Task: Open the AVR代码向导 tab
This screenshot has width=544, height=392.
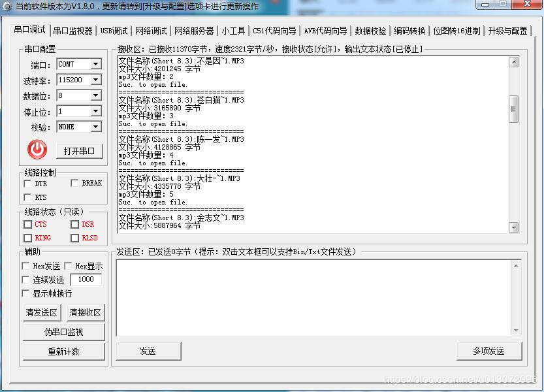Action: point(325,31)
